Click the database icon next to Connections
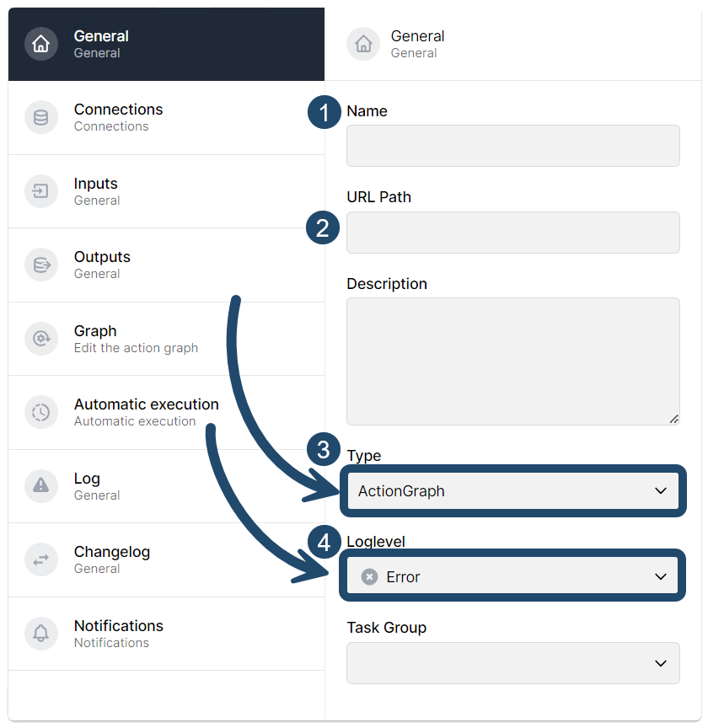The width and height of the screenshot is (708, 728). coord(41,117)
